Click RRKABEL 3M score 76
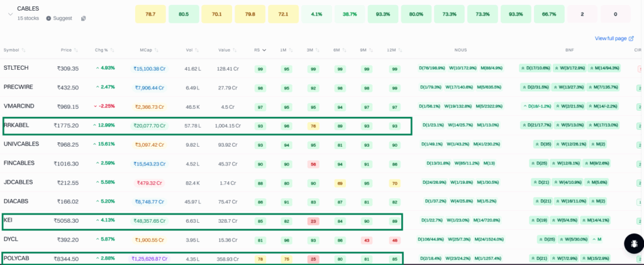Image resolution: width=644 pixels, height=265 pixels. pyautogui.click(x=313, y=125)
